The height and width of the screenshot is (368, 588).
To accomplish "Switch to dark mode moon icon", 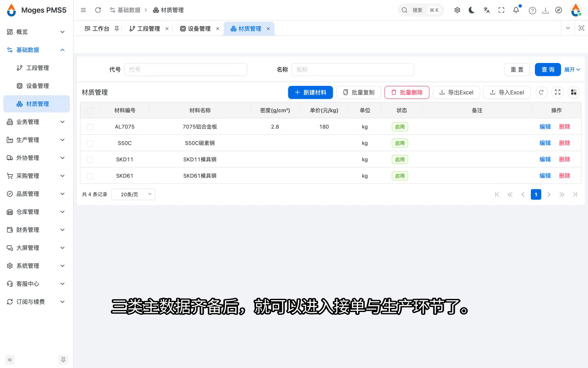I will [472, 10].
